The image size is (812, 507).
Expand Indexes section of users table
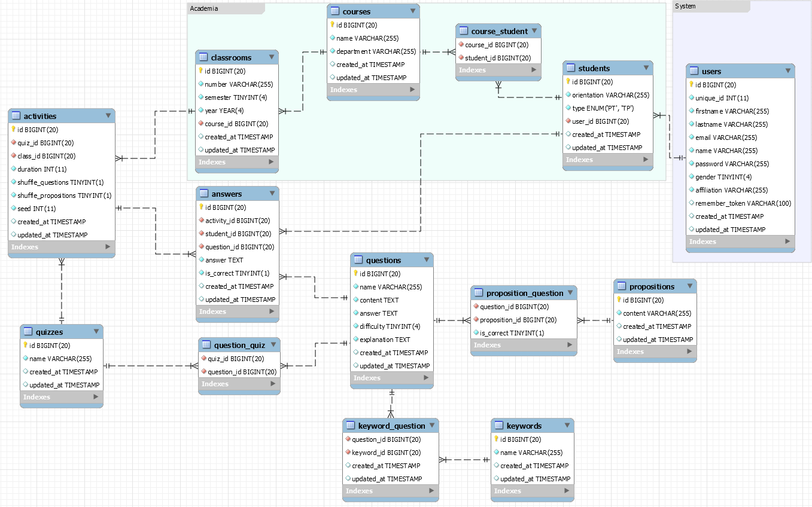point(787,242)
